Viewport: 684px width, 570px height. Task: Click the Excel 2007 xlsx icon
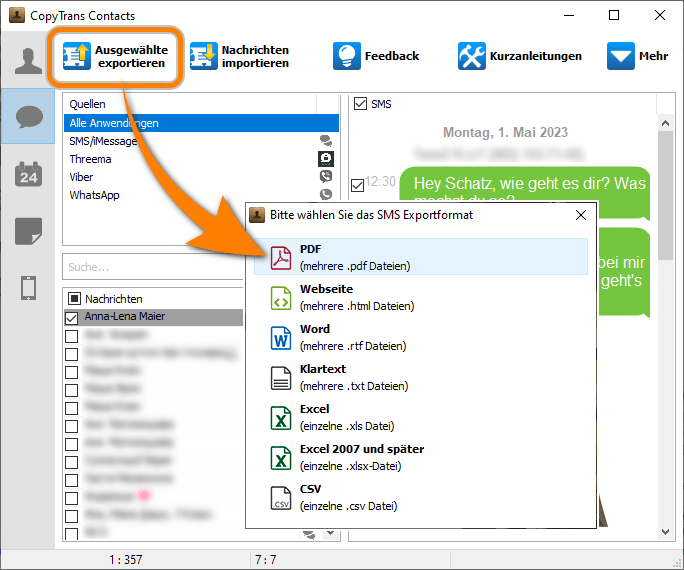click(x=281, y=458)
